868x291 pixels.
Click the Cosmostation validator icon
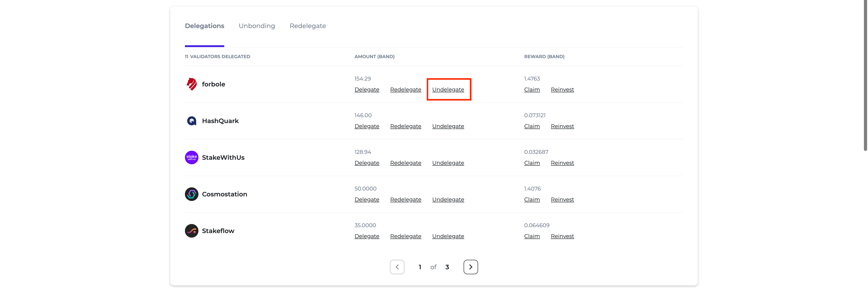(x=191, y=193)
